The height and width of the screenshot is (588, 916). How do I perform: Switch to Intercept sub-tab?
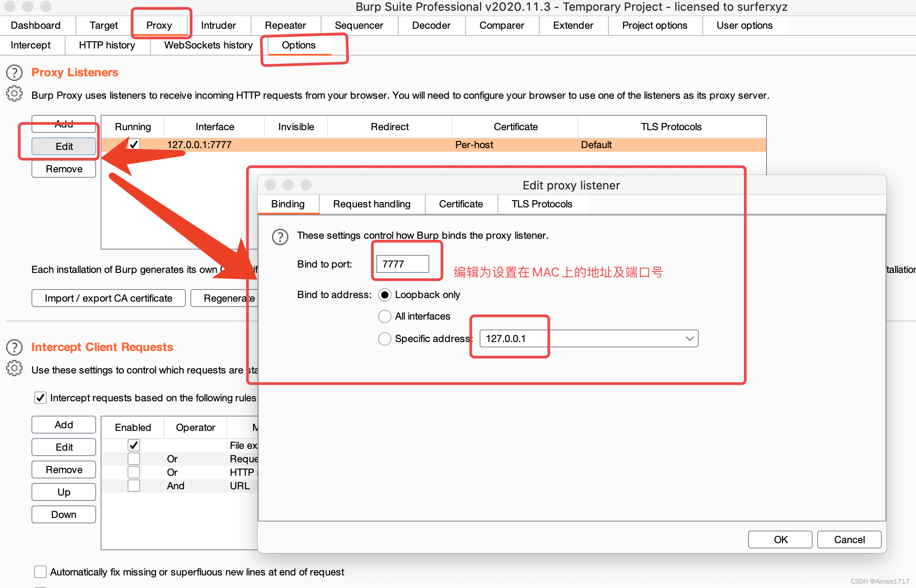[x=31, y=45]
